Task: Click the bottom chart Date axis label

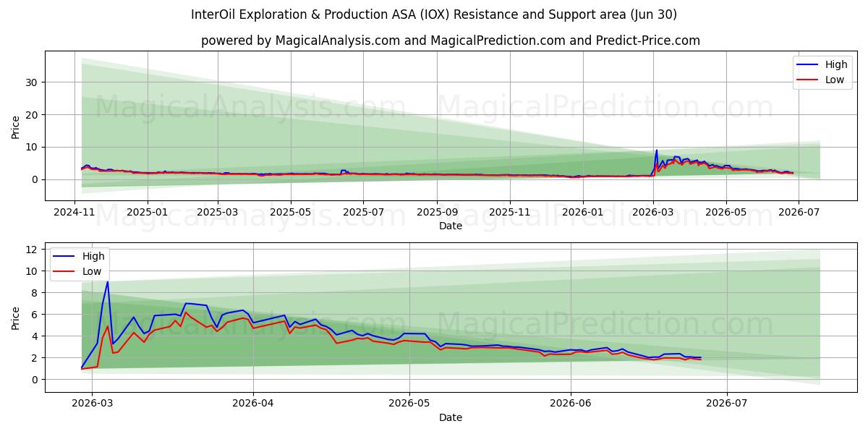Action: (x=451, y=417)
